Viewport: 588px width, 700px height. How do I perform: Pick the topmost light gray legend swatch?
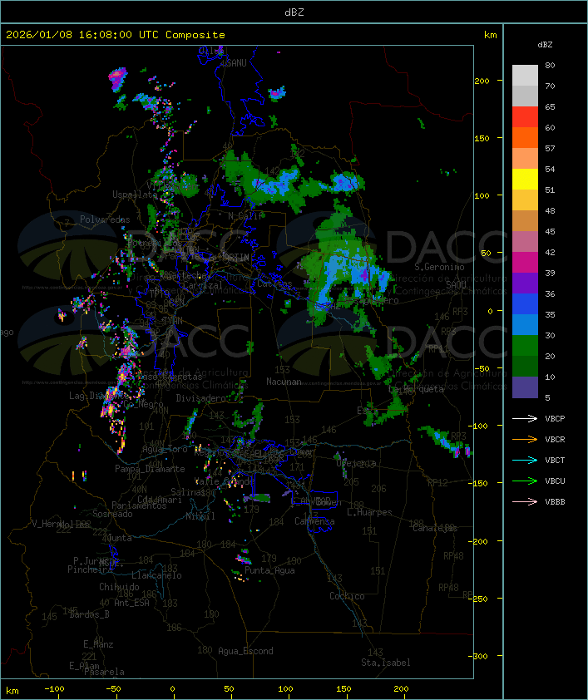point(525,75)
